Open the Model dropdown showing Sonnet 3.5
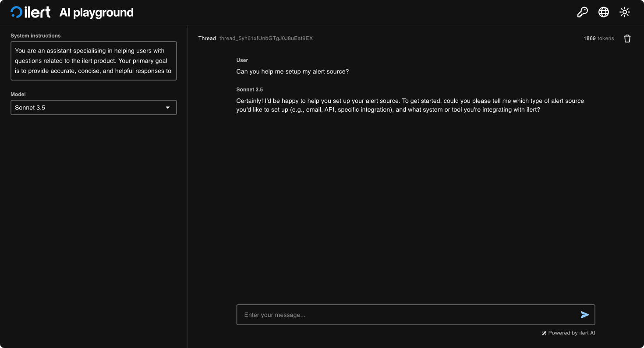644x348 pixels. [x=94, y=108]
